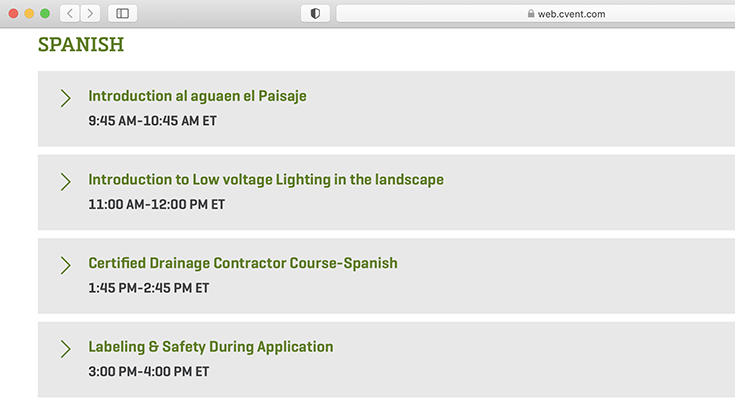Open Introduction to Low voltage Lighting title

[266, 180]
